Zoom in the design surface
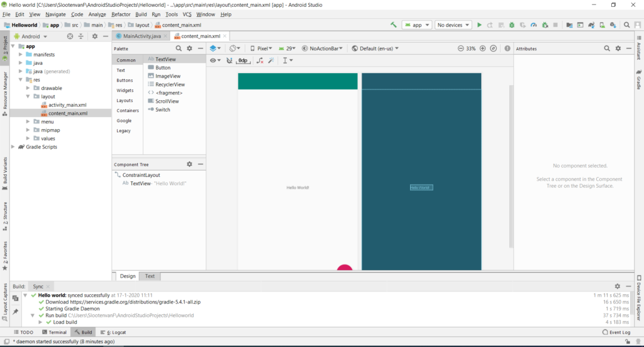This screenshot has width=644, height=347. point(482,48)
